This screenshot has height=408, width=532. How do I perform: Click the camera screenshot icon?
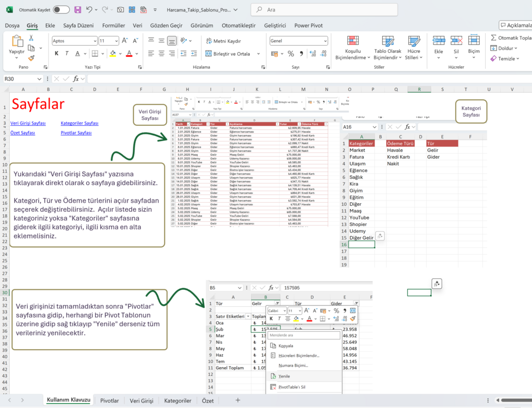point(120,10)
